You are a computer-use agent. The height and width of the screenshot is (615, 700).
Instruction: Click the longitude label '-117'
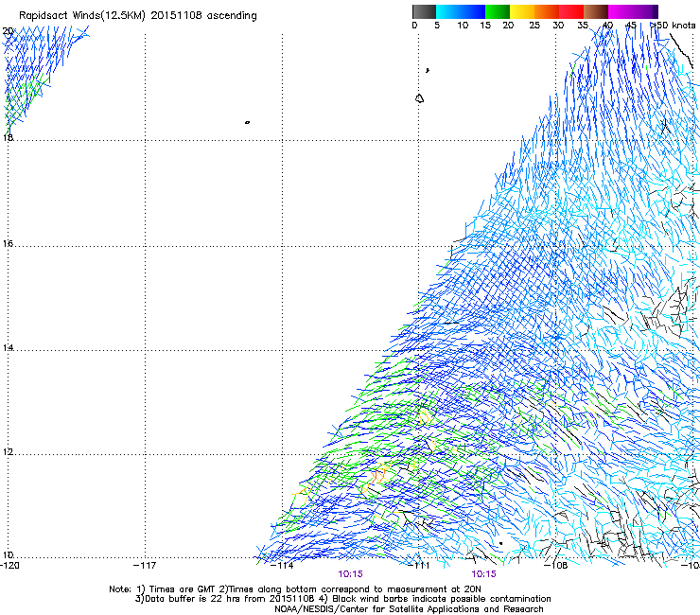tap(145, 566)
